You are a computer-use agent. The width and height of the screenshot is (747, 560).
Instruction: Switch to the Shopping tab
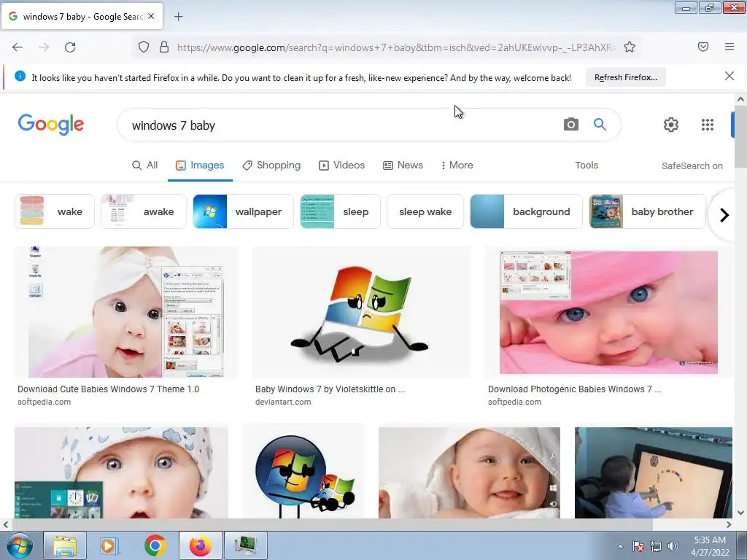pyautogui.click(x=271, y=166)
